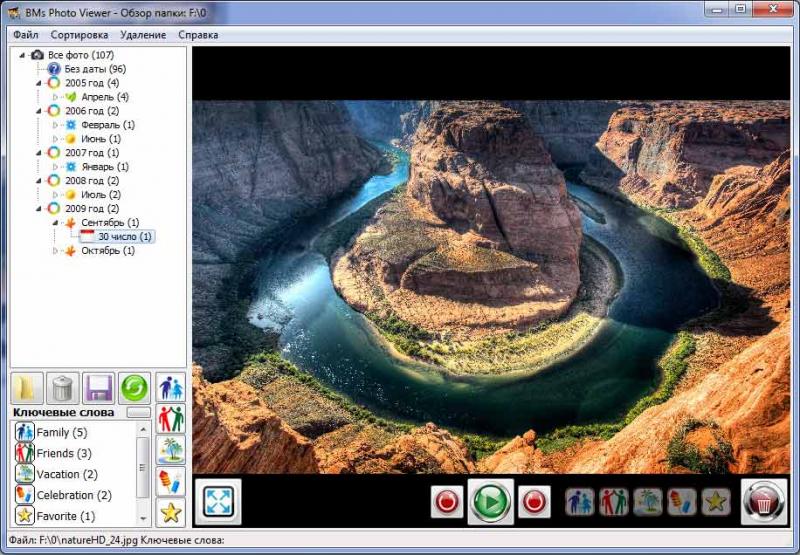800x555 pixels.
Task: Click the green refresh button
Action: coord(135,388)
